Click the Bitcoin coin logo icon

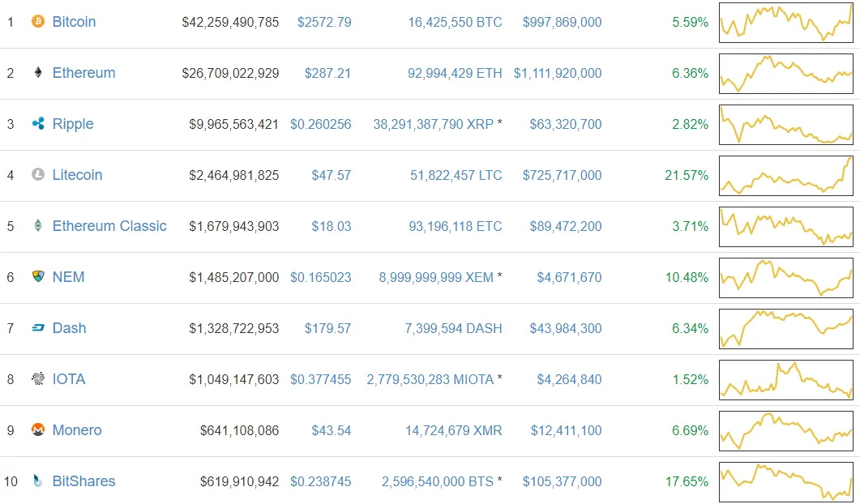point(38,21)
